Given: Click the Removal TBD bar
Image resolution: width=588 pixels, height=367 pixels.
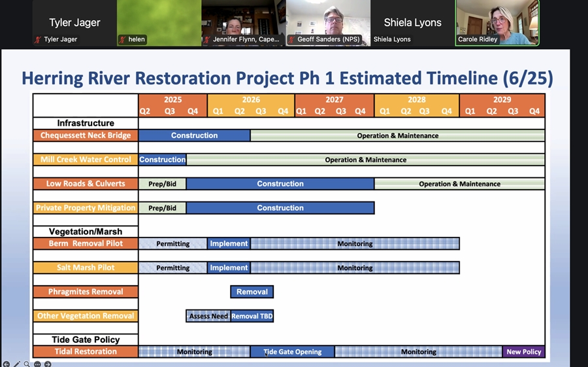Looking at the screenshot, I should (x=252, y=316).
